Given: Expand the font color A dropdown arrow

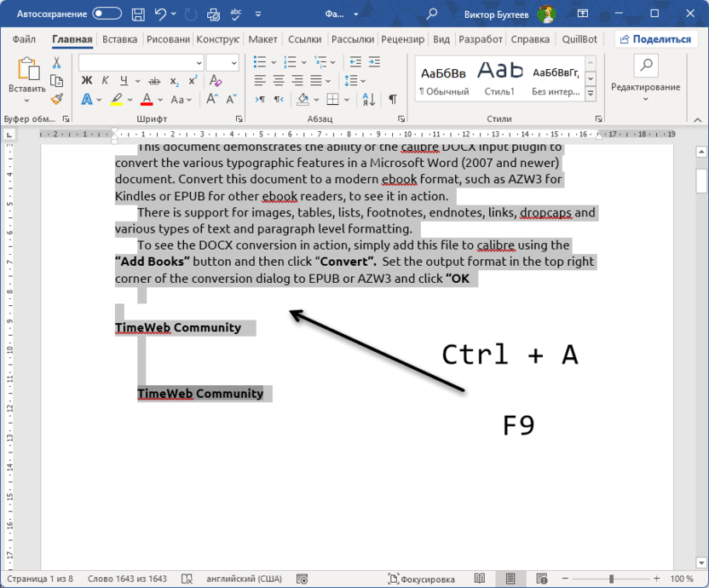Looking at the screenshot, I should pos(159,99).
